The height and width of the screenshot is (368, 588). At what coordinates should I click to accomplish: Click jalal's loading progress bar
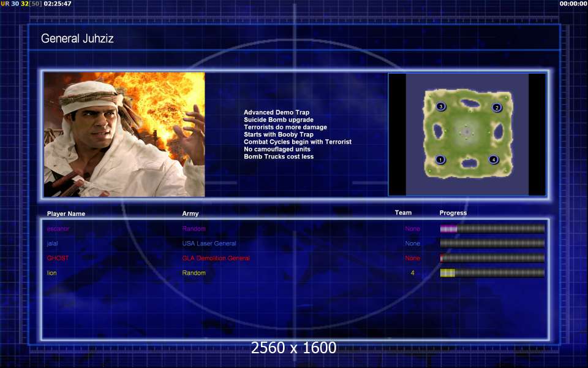(x=492, y=243)
